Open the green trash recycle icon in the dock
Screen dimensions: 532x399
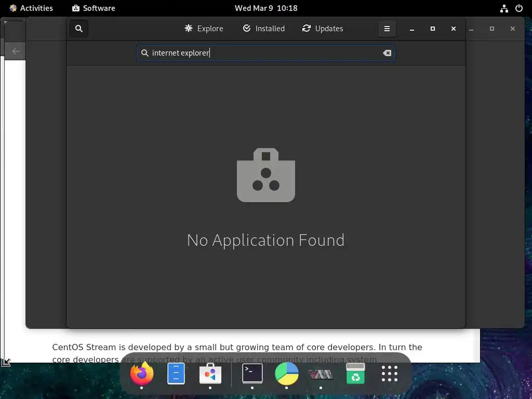(x=355, y=374)
